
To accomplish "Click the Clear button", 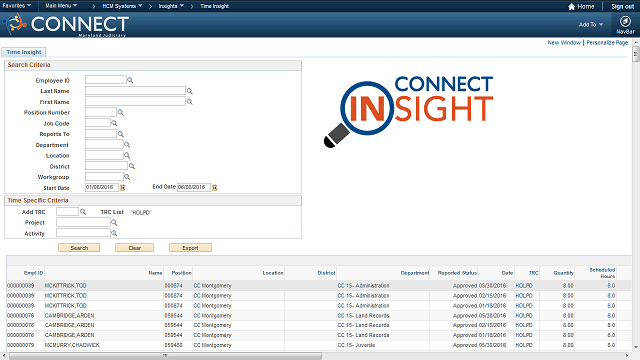I will pos(134,248).
